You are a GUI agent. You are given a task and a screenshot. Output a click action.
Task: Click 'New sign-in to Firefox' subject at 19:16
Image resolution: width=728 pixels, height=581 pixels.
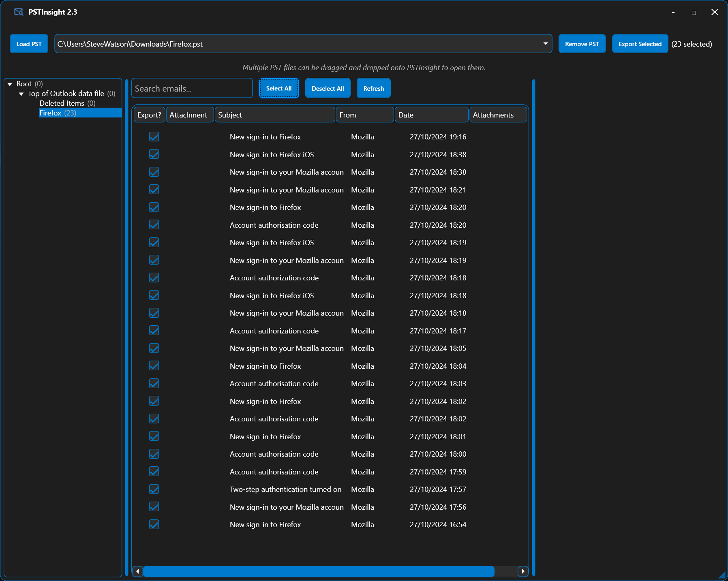[x=265, y=137]
